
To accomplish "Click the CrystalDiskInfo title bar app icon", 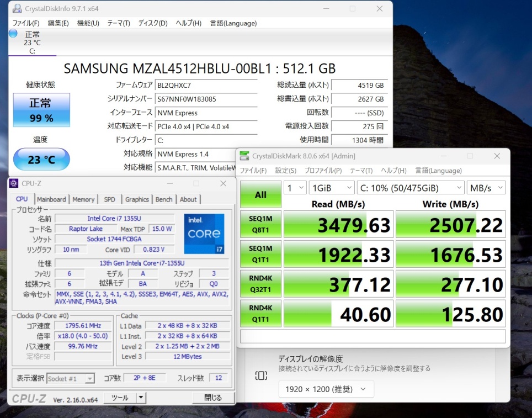I will tap(17, 8).
